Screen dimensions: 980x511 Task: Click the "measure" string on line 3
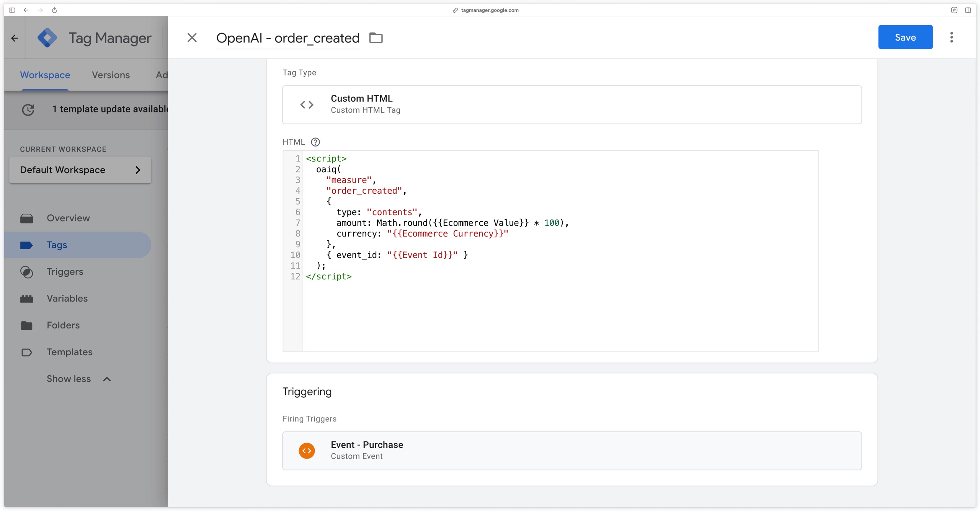[x=349, y=180]
